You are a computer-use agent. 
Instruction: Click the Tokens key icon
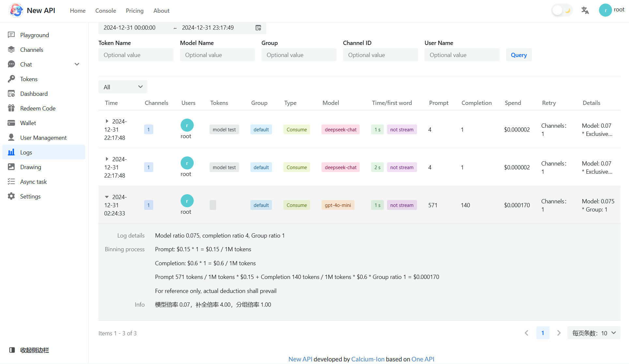point(11,79)
